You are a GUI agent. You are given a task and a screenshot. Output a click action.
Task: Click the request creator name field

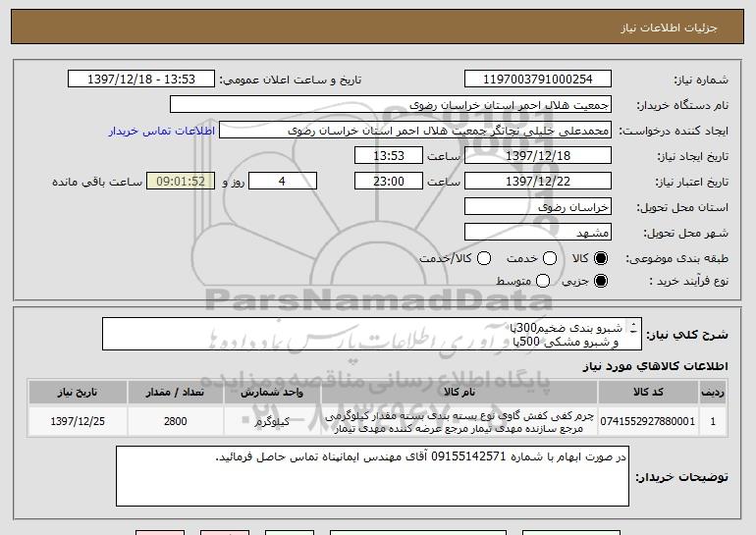415,131
